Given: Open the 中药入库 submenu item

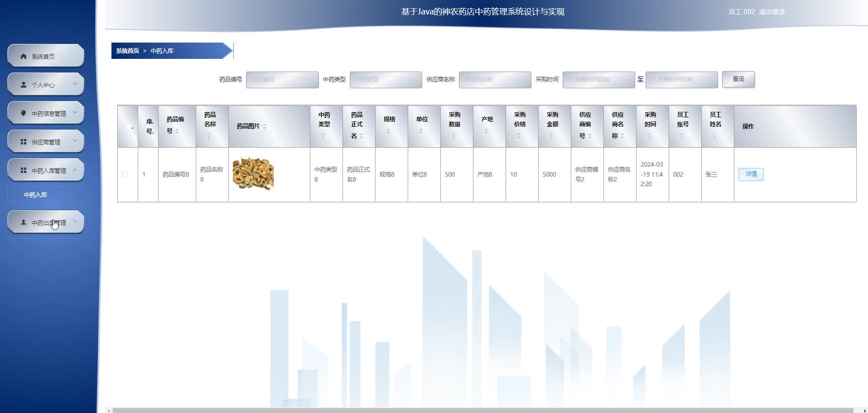Looking at the screenshot, I should click(45, 195).
